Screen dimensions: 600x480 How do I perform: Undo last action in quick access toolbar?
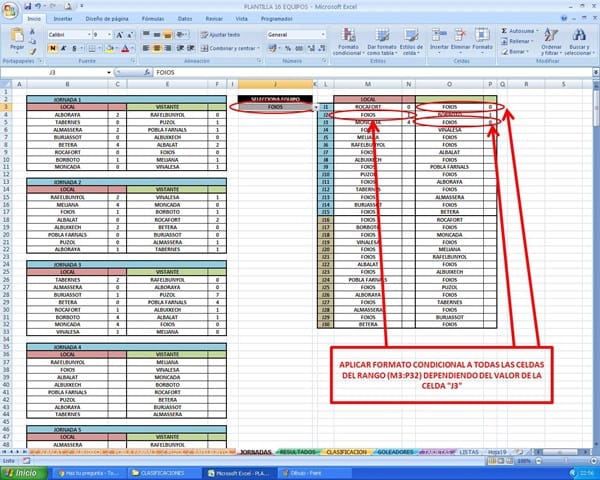[x=38, y=6]
